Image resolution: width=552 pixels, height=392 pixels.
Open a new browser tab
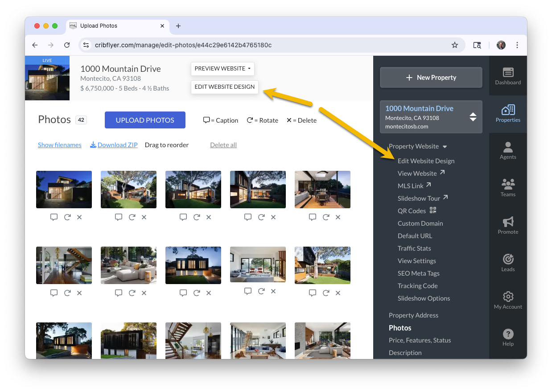click(178, 26)
